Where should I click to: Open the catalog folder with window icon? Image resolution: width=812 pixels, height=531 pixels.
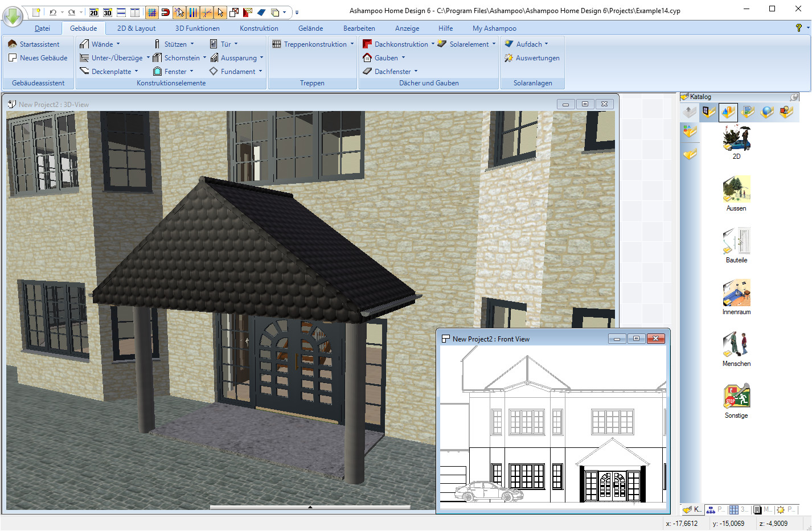[708, 112]
